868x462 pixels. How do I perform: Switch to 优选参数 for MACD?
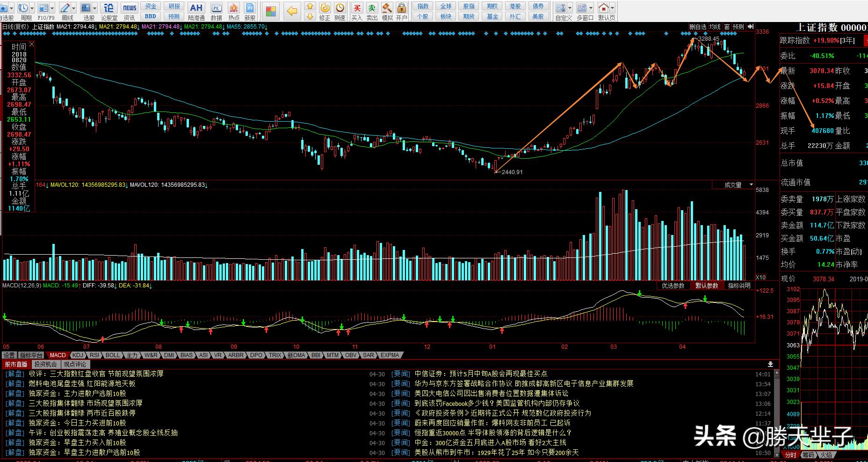673,286
